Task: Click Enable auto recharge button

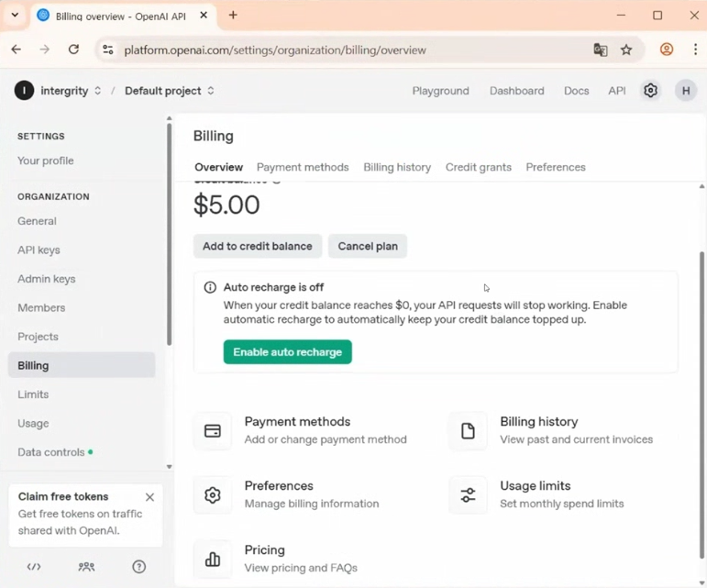Action: pos(288,351)
